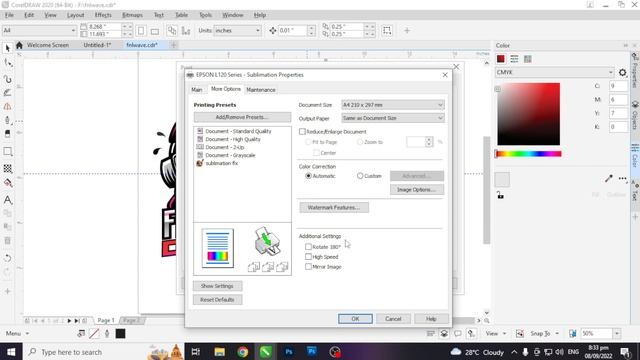Open the Units inches dropdown

click(237, 30)
